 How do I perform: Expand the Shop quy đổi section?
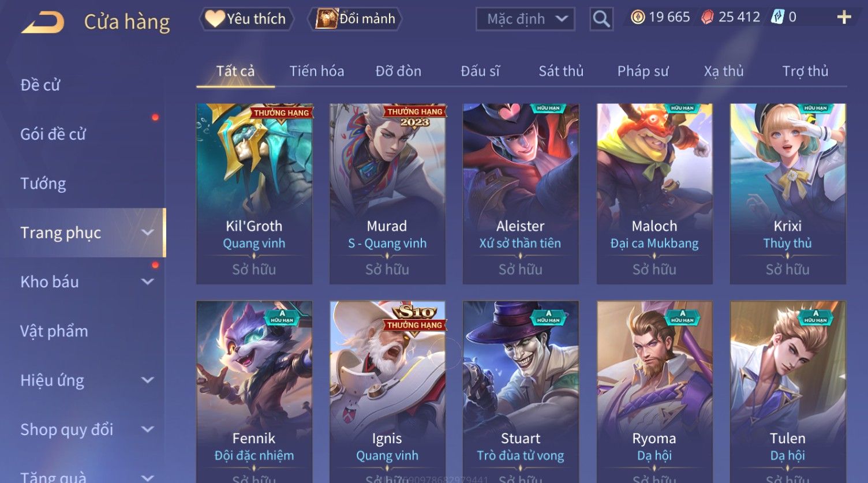[148, 429]
